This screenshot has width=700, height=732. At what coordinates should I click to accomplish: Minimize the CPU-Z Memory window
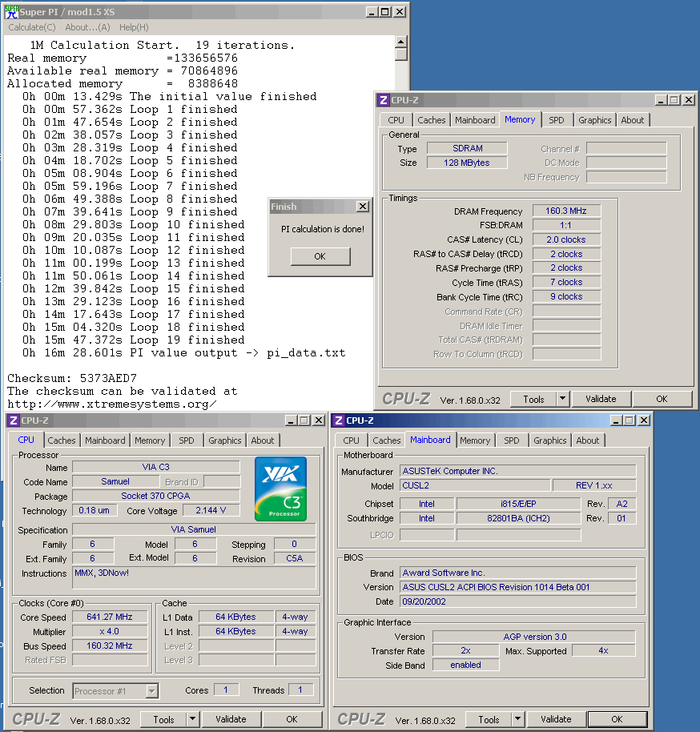(661, 100)
